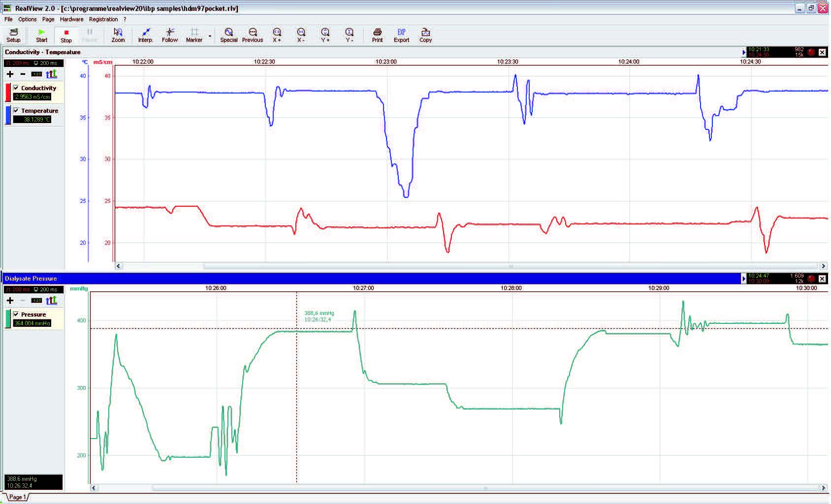
Task: Remove a channel from Conductivity - Temperature panel
Action: [23, 74]
